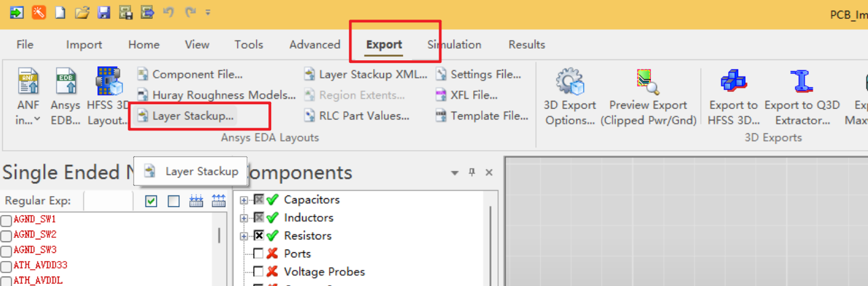
Task: Switch to the Tools tab
Action: [x=249, y=45]
